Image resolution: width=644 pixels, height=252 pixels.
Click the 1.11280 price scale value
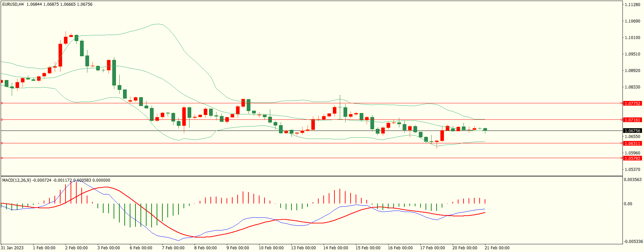[632, 5]
